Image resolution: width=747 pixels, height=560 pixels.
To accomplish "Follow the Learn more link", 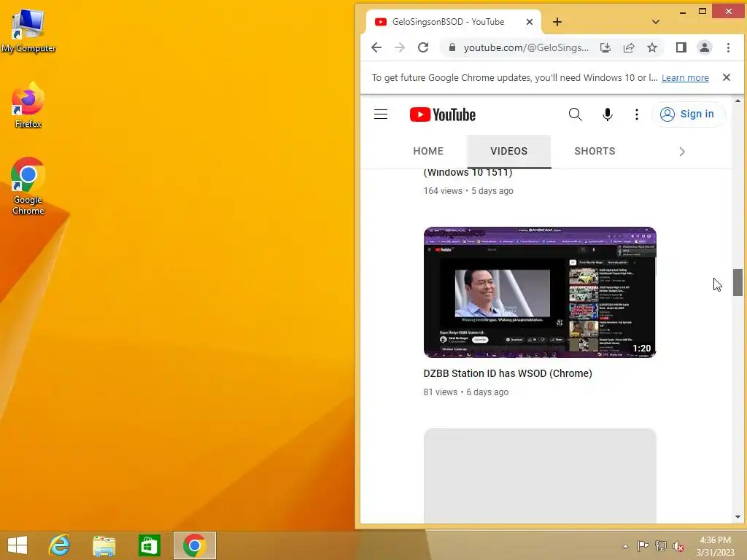I will 685,77.
